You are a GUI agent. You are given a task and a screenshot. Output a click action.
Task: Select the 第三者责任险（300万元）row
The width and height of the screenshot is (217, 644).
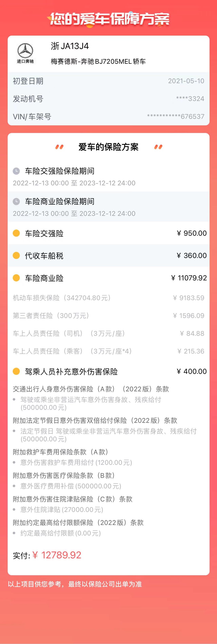click(x=108, y=316)
